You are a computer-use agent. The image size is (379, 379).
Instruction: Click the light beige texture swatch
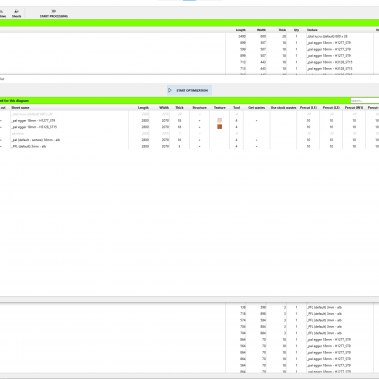tap(219, 120)
